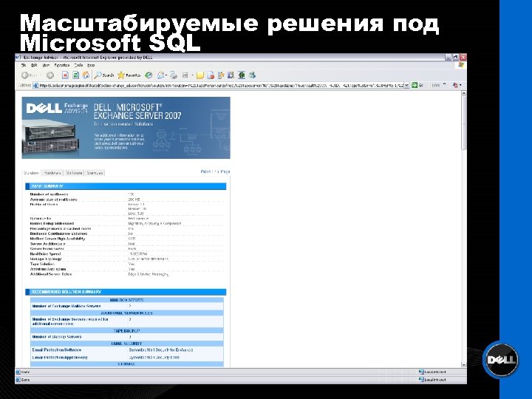Image resolution: width=532 pixels, height=399 pixels.
Task: Click the Edit page toolbar icon
Action: [x=185, y=75]
